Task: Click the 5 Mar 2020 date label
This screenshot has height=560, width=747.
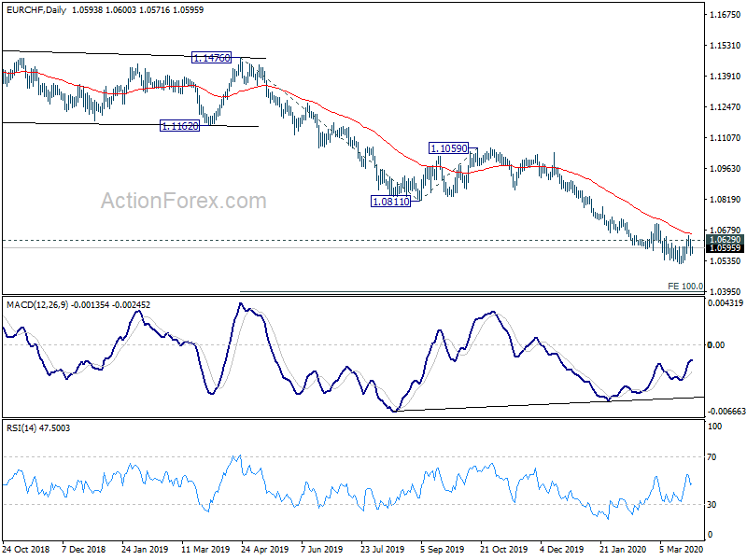Action: (x=682, y=549)
